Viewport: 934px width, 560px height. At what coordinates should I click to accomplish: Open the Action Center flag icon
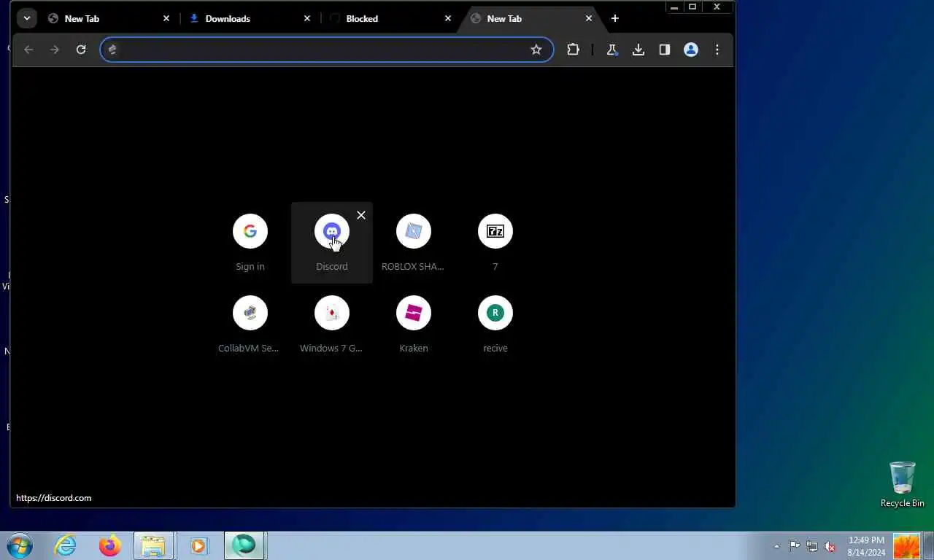click(x=794, y=546)
